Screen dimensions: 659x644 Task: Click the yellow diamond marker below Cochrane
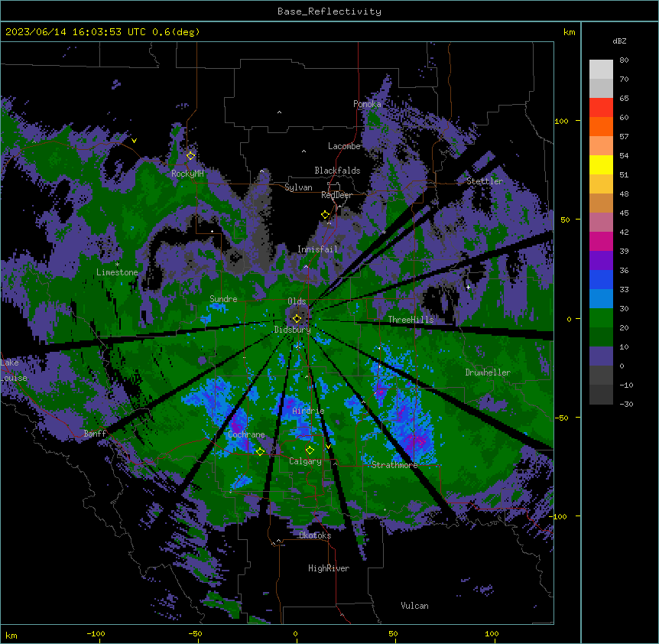(x=260, y=451)
